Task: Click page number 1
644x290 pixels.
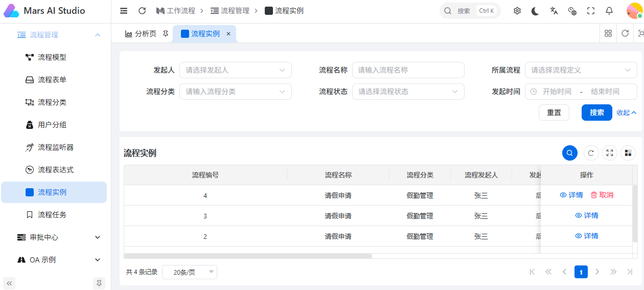Action: pyautogui.click(x=581, y=272)
